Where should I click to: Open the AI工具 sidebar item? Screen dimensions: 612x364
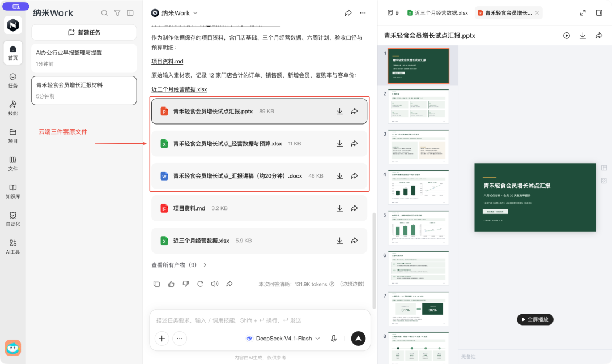click(x=13, y=247)
